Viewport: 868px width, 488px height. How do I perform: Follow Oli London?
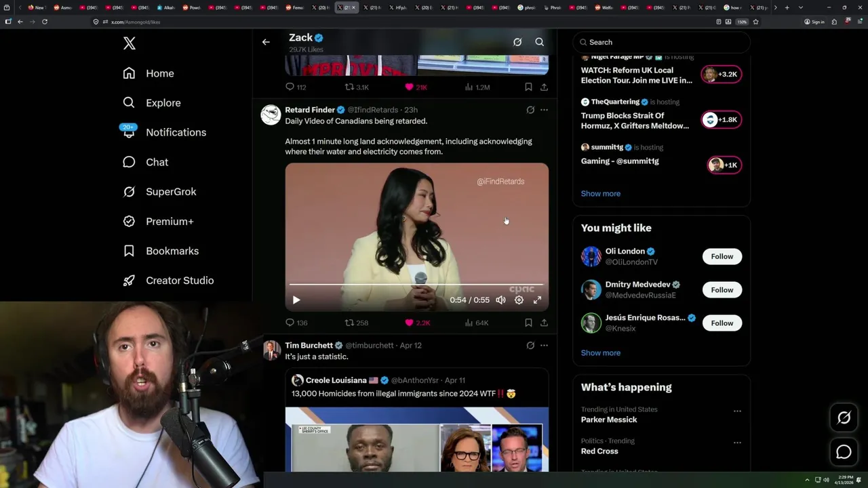pyautogui.click(x=722, y=256)
